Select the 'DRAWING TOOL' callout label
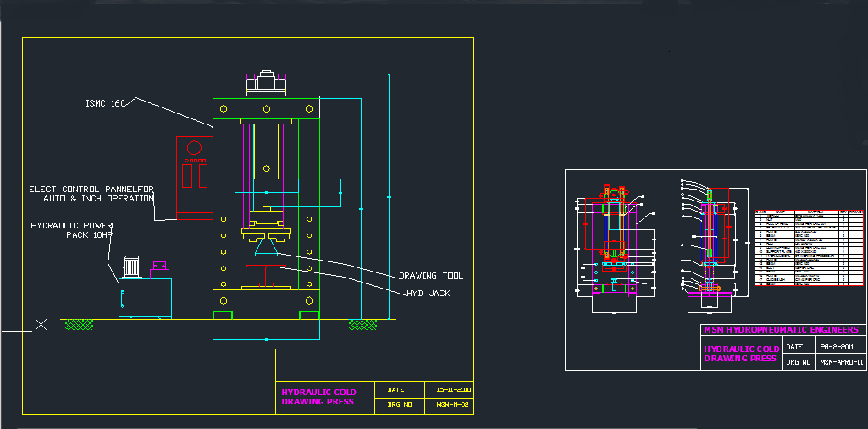 pyautogui.click(x=431, y=276)
